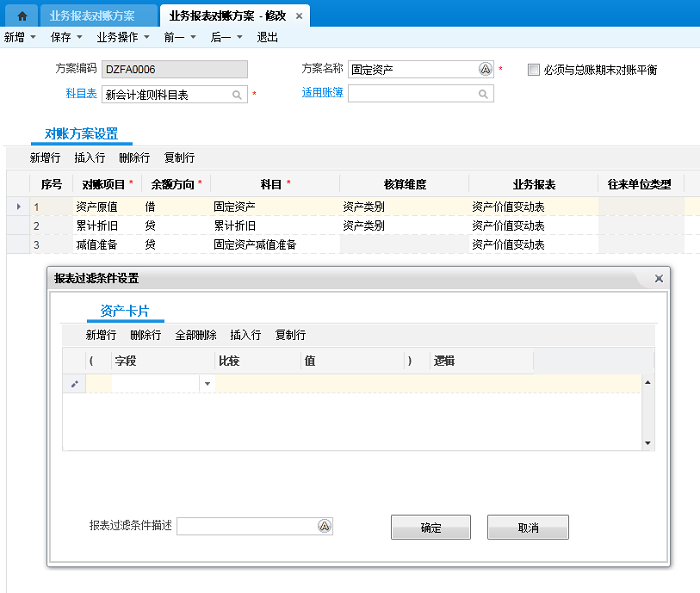The height and width of the screenshot is (593, 700).
Task: Click the search icon in 适用账簿 field
Action: [483, 93]
